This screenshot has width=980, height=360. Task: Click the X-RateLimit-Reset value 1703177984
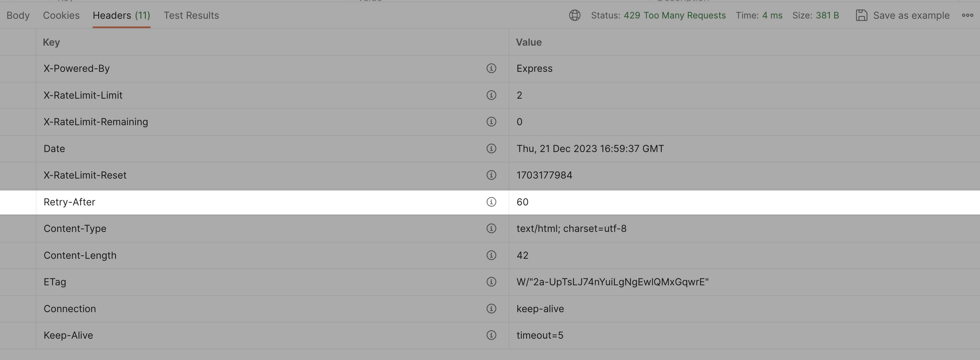(x=544, y=175)
